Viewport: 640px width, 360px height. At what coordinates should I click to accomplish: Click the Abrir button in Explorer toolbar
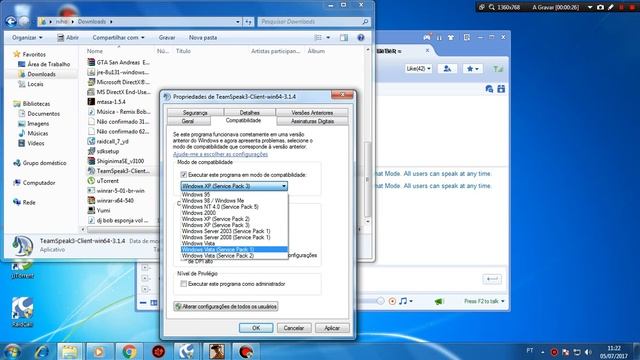pyautogui.click(x=68, y=38)
